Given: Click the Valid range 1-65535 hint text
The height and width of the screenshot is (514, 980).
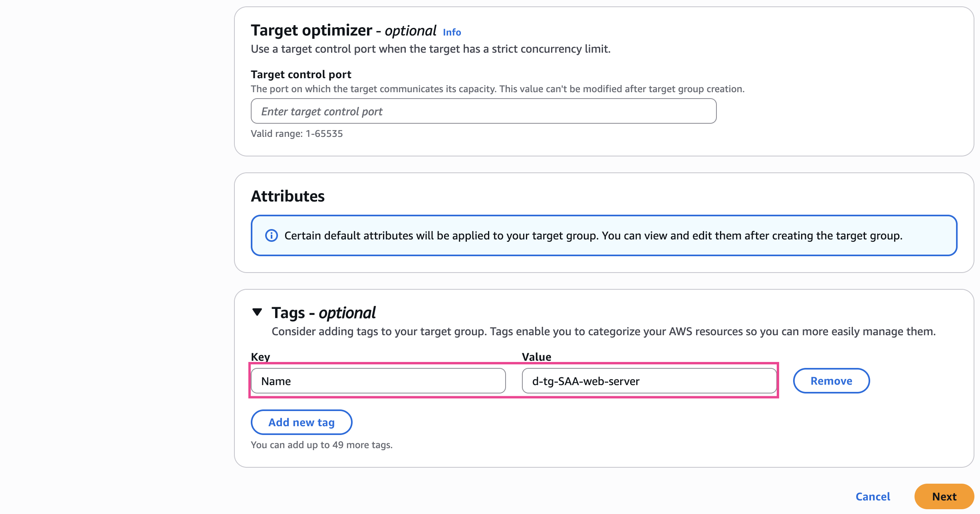Looking at the screenshot, I should 297,134.
